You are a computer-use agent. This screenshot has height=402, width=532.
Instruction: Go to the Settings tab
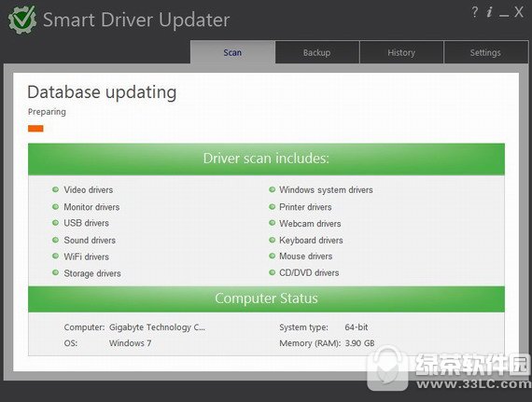[x=485, y=52]
